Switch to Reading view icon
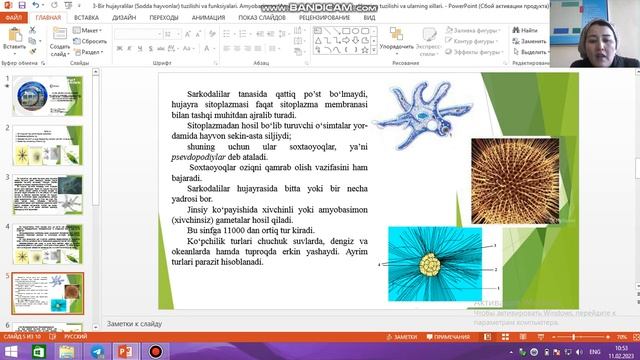640x360 pixels. point(523,337)
